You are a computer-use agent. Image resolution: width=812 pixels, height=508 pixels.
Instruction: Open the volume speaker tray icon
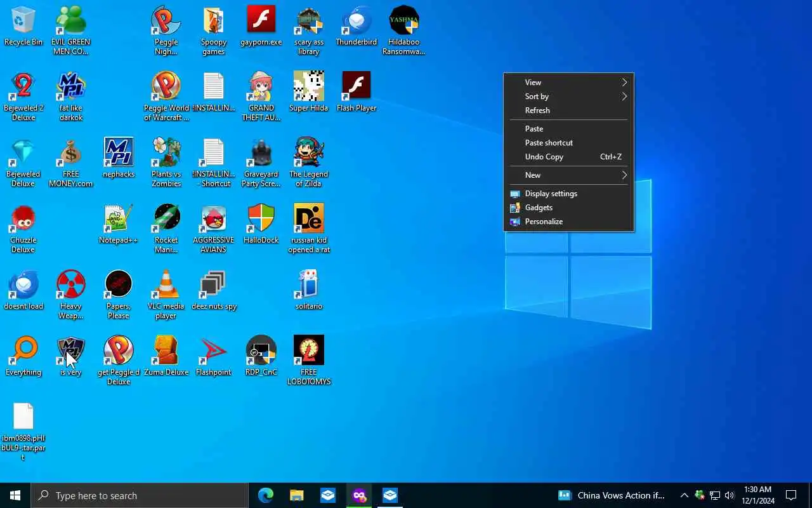[x=730, y=495]
